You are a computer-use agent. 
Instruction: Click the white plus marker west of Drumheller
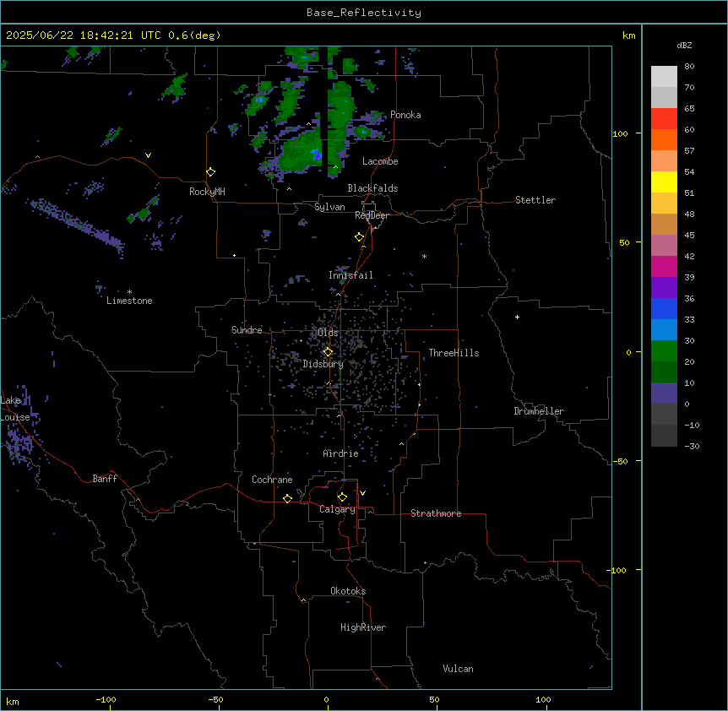517,317
